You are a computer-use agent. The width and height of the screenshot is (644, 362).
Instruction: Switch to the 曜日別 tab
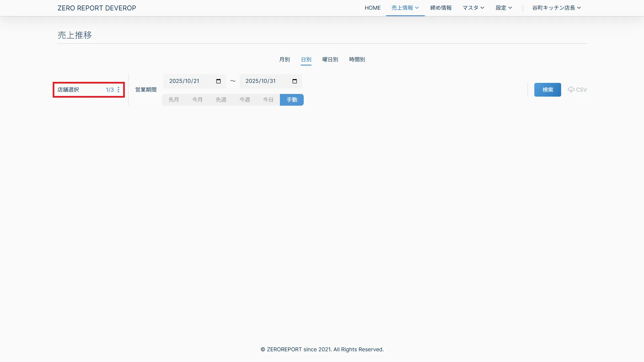pyautogui.click(x=330, y=59)
